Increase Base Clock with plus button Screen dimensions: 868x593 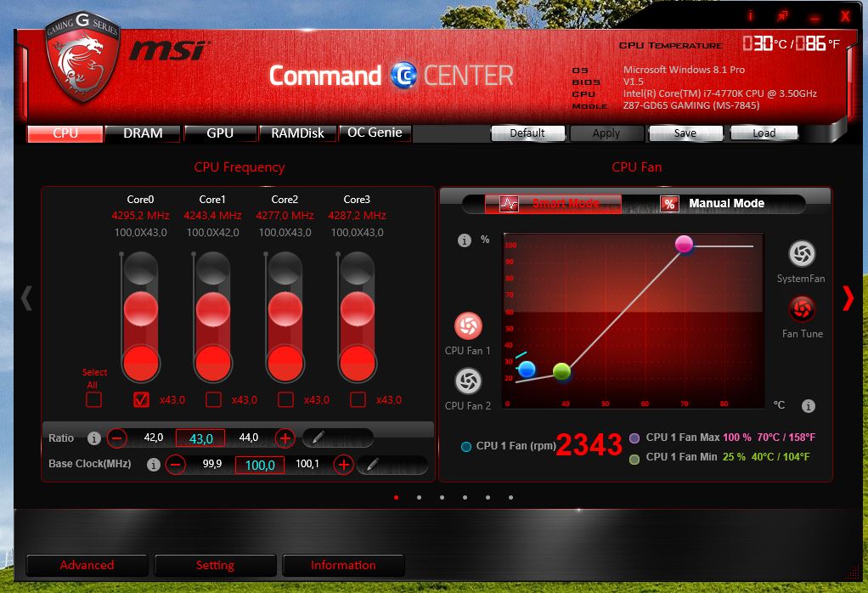(x=343, y=464)
